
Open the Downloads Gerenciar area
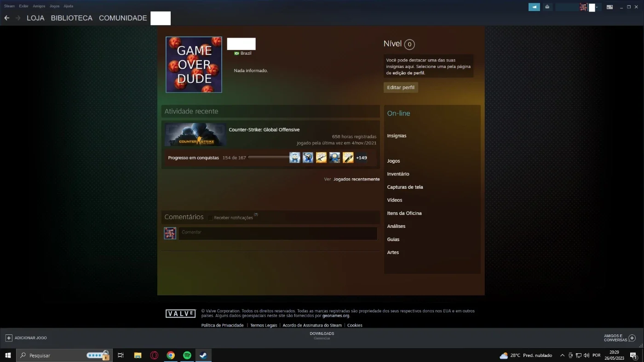[x=322, y=336]
